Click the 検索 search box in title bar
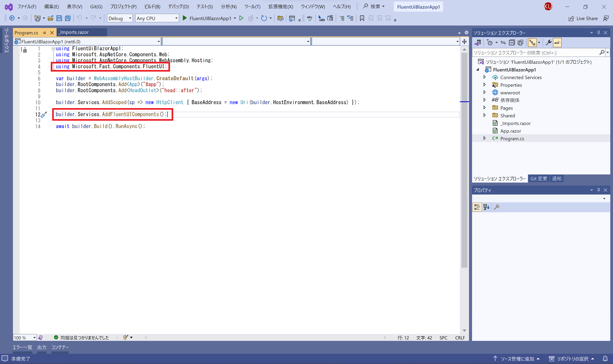The image size is (613, 364). 374,7
